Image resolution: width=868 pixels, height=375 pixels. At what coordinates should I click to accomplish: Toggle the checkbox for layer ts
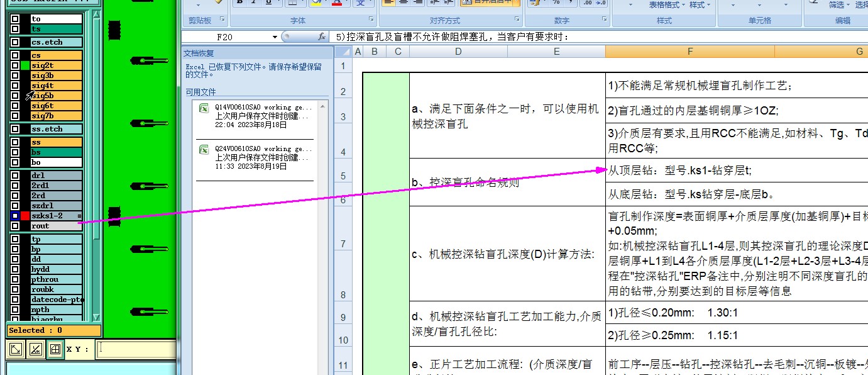pyautogui.click(x=15, y=30)
